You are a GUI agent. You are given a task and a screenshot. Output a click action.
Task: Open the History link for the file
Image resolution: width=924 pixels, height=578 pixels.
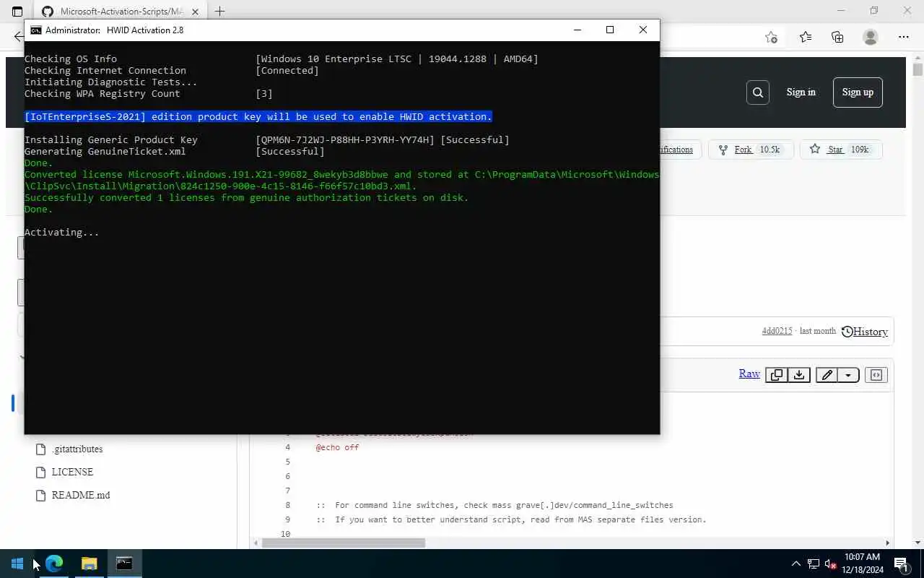(x=865, y=332)
